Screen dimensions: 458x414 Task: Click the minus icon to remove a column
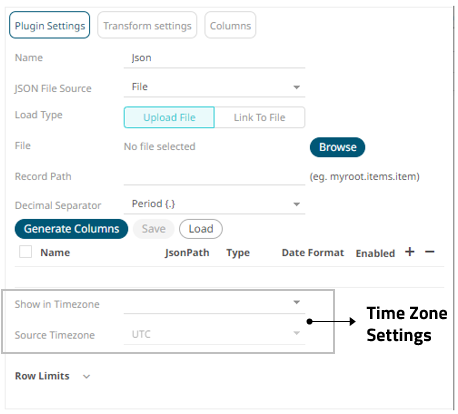tap(430, 252)
